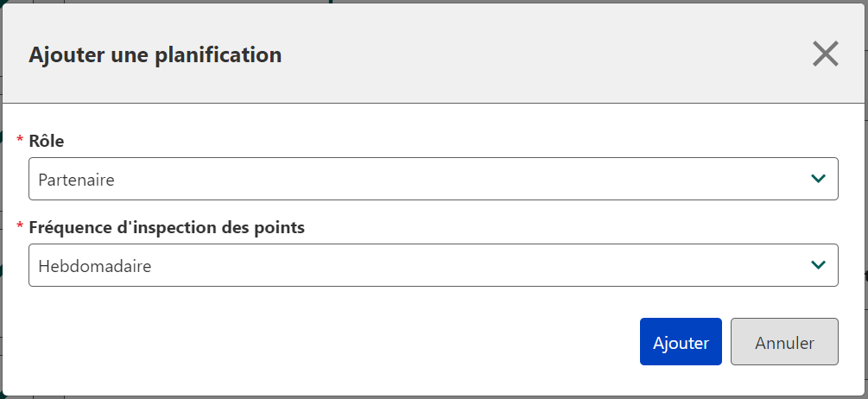Screen dimensions: 868x399
Task: Expand the Fréquence d'inspection chevron arrow
Action: pos(818,265)
